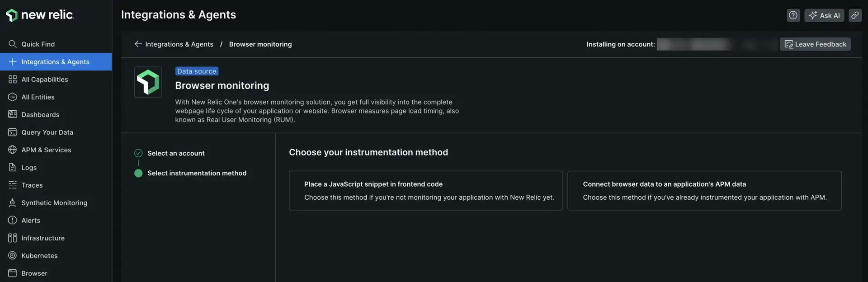
Task: Click the help question mark icon
Action: pyautogui.click(x=793, y=15)
